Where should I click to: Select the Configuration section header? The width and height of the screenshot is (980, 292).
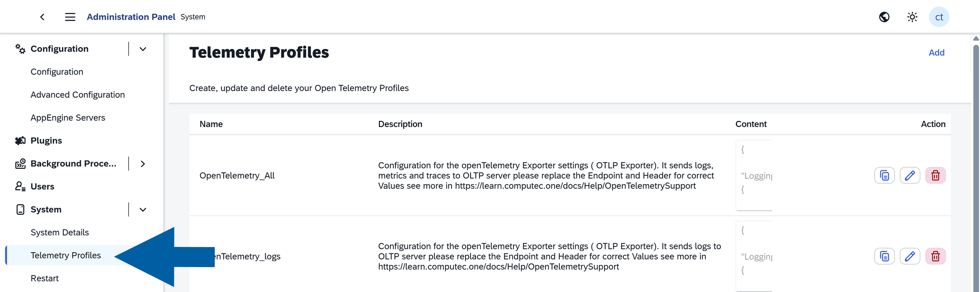pyautogui.click(x=59, y=49)
